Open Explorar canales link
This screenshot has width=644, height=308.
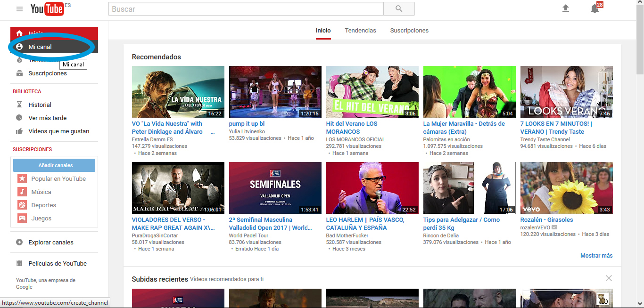click(x=51, y=242)
